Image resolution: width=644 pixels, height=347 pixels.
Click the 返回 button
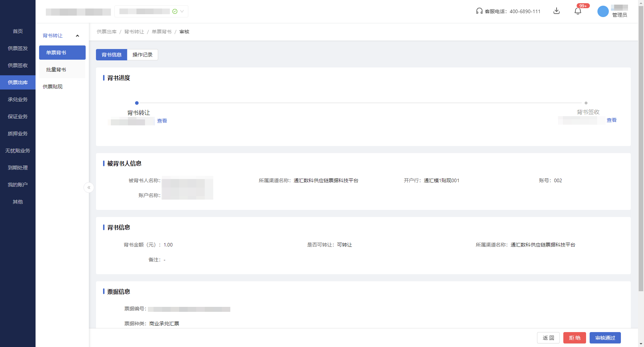tap(548, 338)
